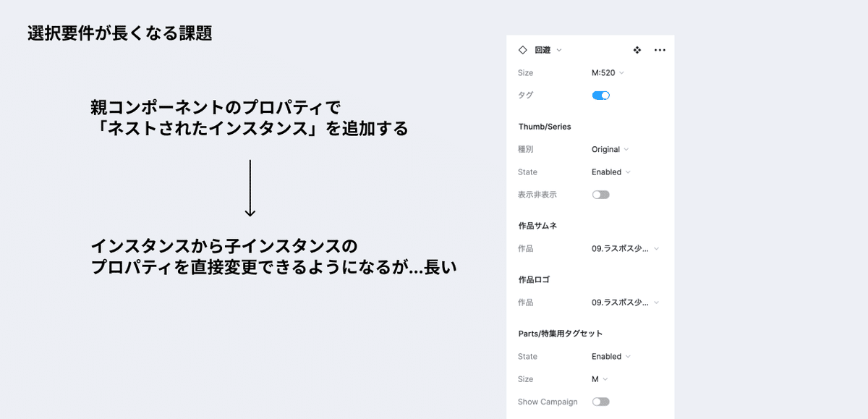The height and width of the screenshot is (419, 868).
Task: Open the three-dots more options menu
Action: [x=660, y=50]
